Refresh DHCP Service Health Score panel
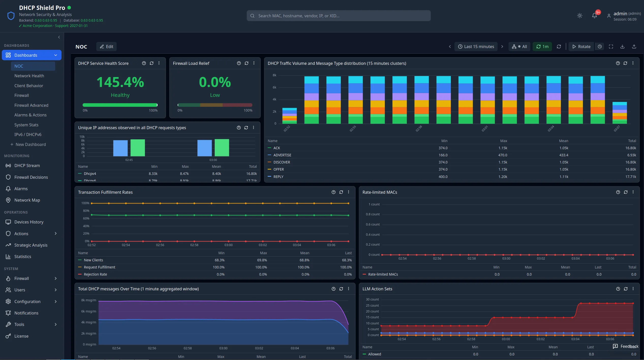The width and height of the screenshot is (644, 360). [151, 63]
